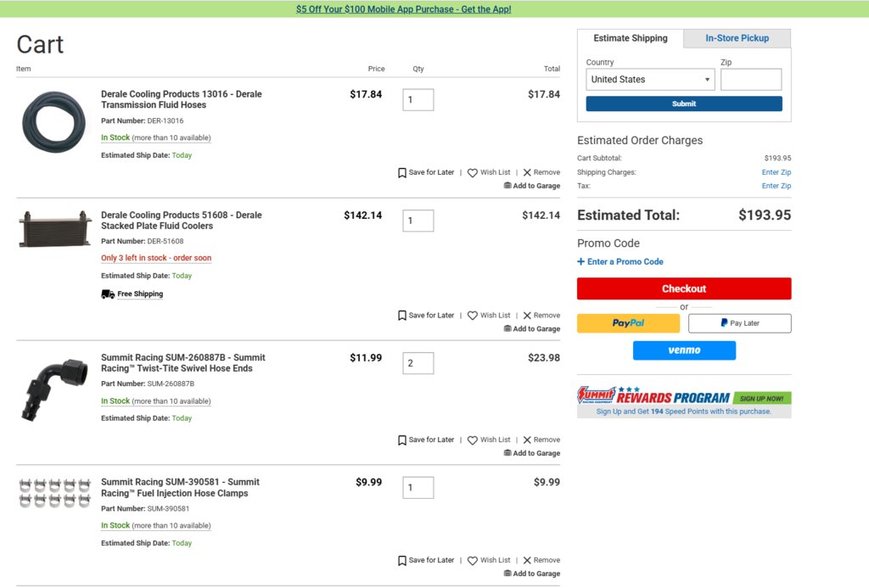
Task: Click the Zip code input field
Action: click(751, 79)
